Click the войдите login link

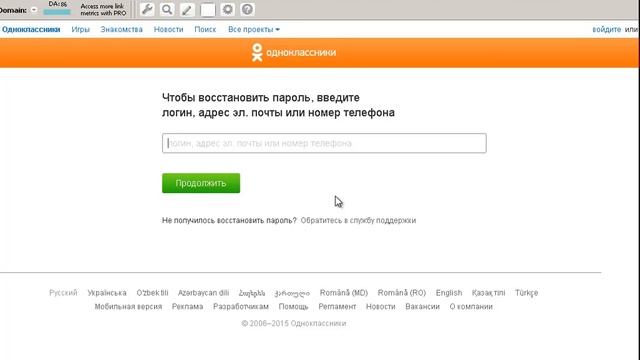pos(607,29)
